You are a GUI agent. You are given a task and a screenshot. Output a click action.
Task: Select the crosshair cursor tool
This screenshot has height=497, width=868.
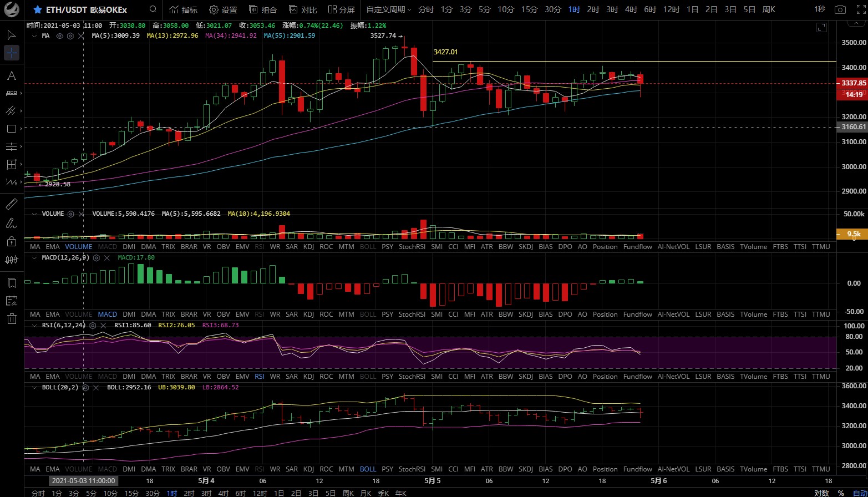(12, 53)
